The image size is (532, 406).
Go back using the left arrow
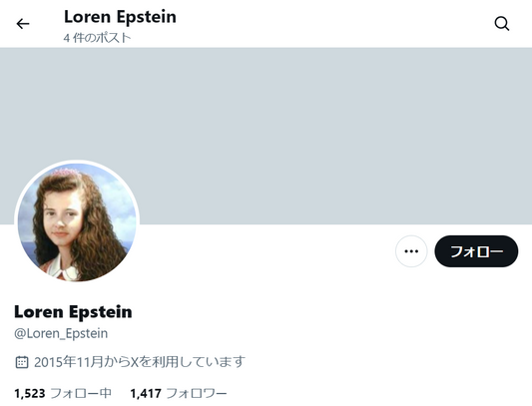[x=23, y=24]
